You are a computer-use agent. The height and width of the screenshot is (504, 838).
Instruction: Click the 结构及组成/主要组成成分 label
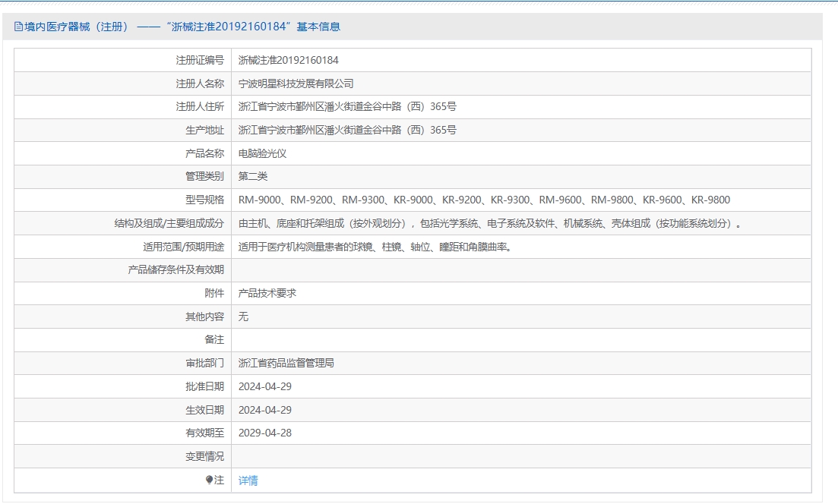click(x=169, y=223)
